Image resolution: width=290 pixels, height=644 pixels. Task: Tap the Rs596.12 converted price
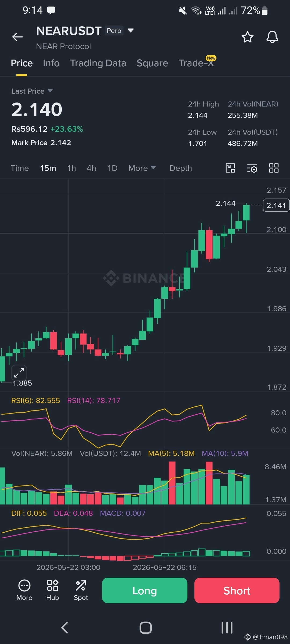[29, 129]
